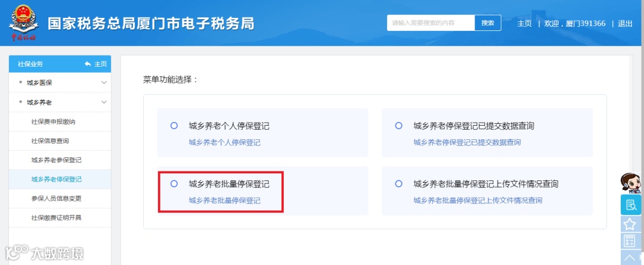This screenshot has width=644, height=265.
Task: Click the 城乡养老批量停保登记上传文件情况查询 card title
Action: 486,184
